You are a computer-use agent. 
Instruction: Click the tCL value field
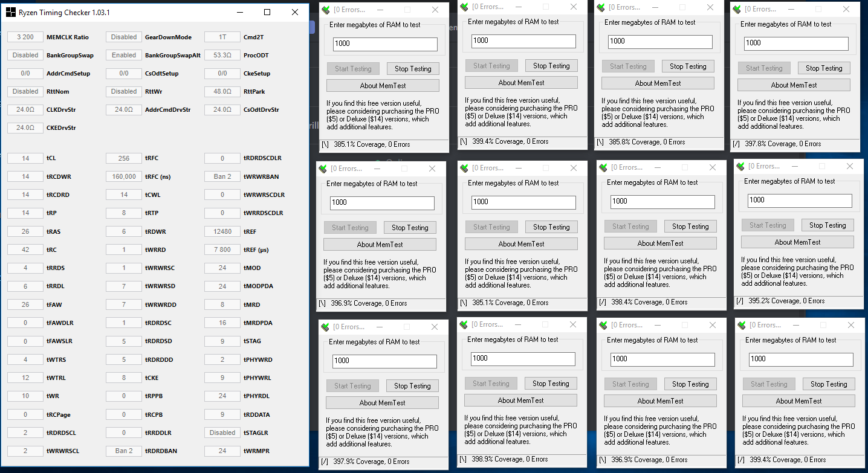pyautogui.click(x=25, y=158)
